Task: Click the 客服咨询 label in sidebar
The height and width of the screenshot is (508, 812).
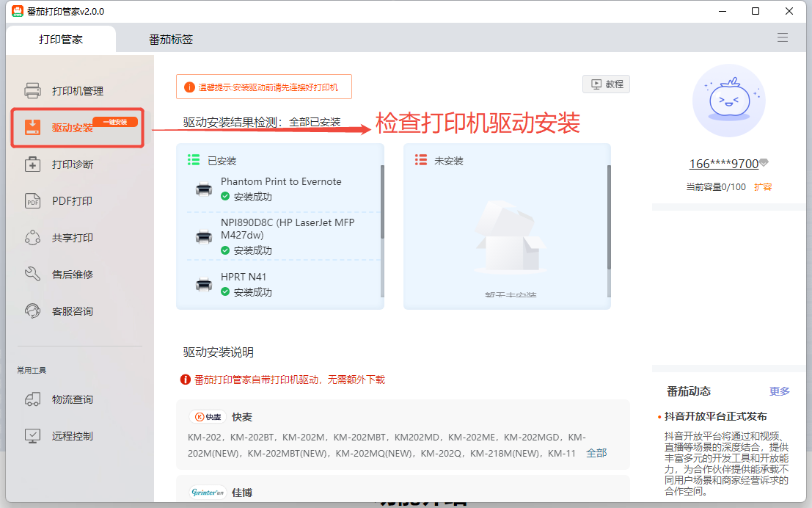Action: point(73,311)
